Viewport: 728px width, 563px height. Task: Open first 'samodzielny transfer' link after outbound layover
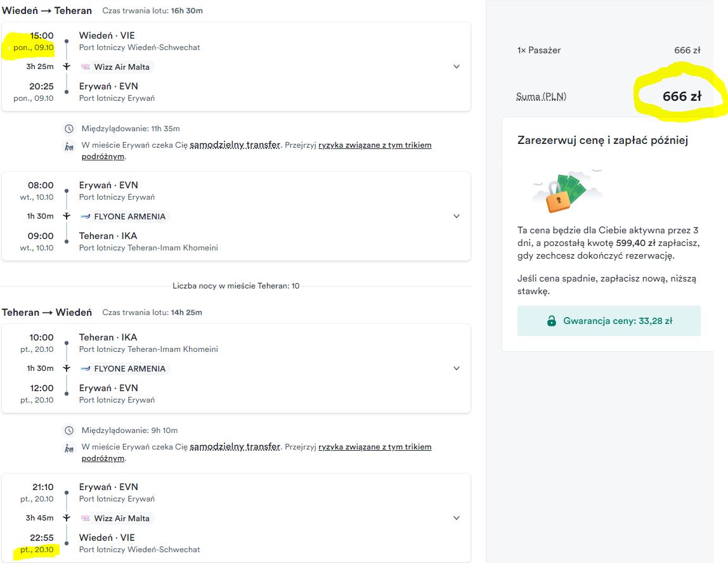(x=235, y=145)
